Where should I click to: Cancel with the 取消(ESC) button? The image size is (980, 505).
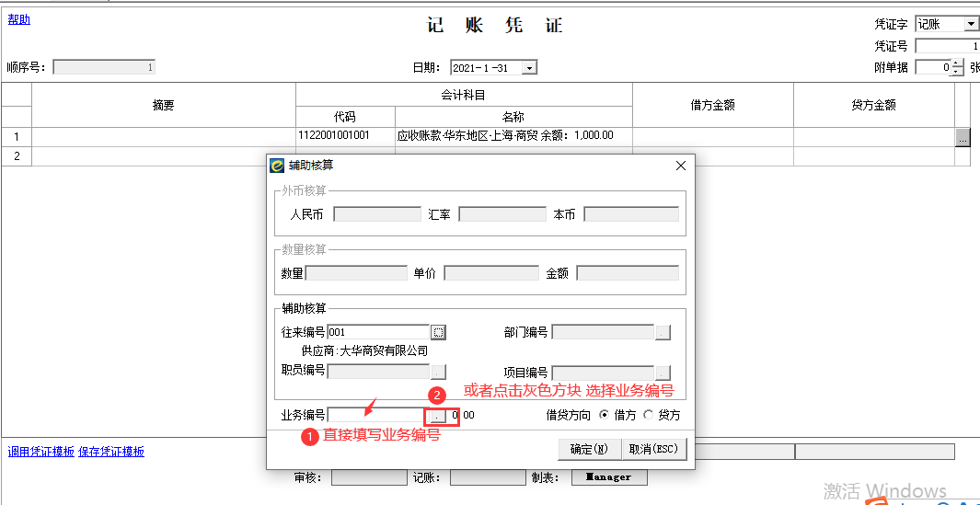pyautogui.click(x=653, y=449)
